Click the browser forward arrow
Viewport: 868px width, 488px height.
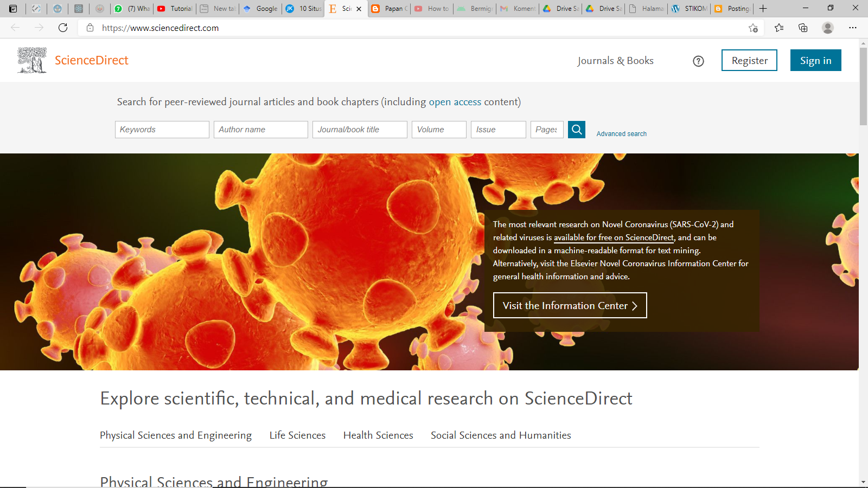coord(39,28)
